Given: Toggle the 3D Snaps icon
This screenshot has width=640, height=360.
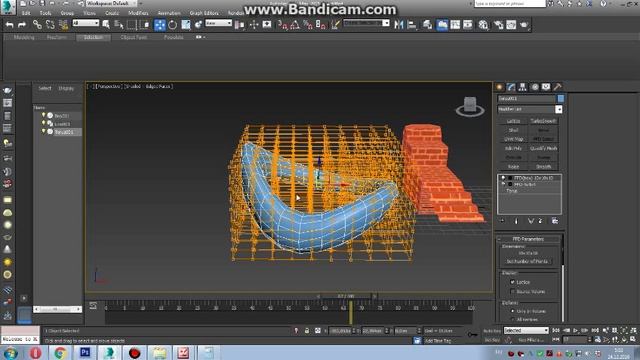Looking at the screenshot, I should pos(282,25).
